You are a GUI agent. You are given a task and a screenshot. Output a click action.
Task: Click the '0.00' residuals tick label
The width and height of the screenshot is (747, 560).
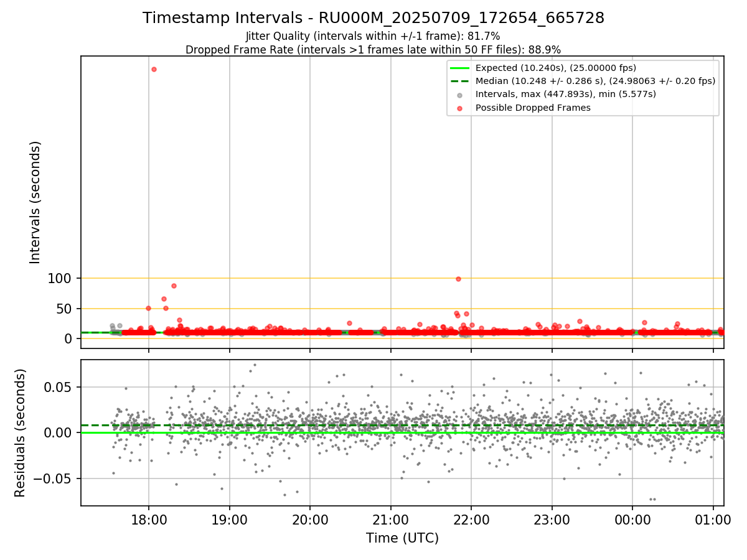57,433
